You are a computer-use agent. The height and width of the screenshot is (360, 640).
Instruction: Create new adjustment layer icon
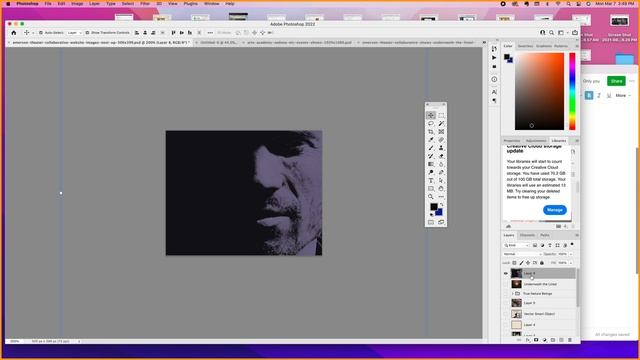[x=544, y=340]
